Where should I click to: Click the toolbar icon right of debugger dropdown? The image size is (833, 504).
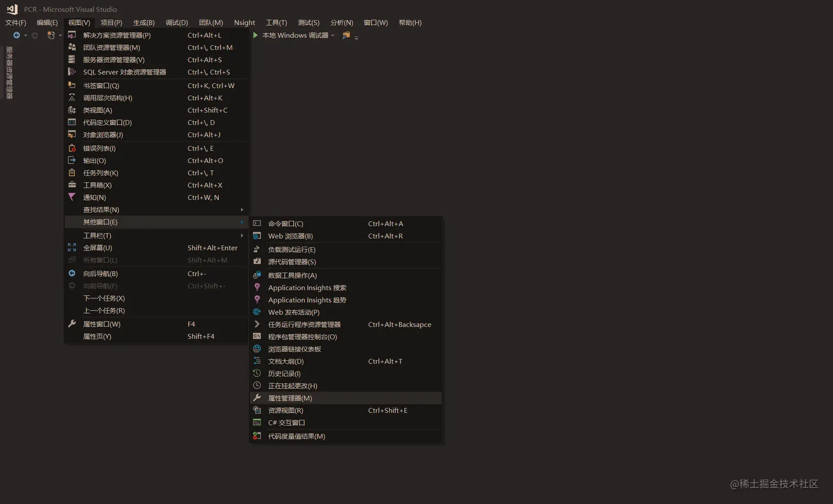coord(346,35)
